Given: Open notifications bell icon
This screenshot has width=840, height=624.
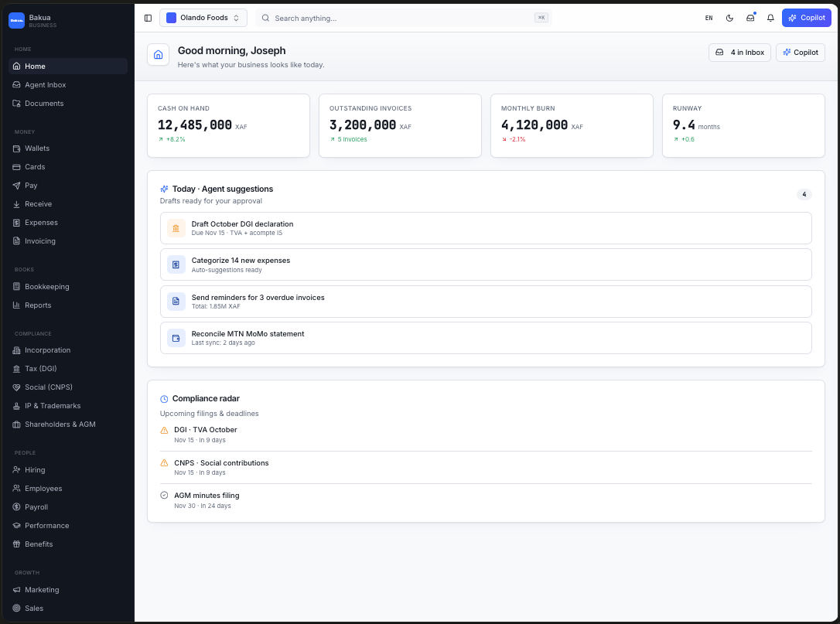Looking at the screenshot, I should pos(770,19).
